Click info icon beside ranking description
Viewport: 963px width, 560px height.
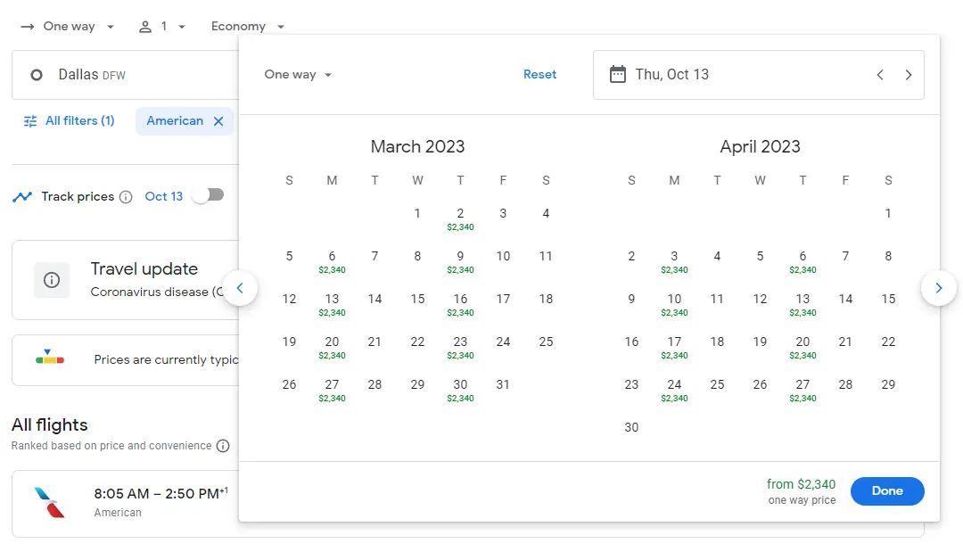[223, 446]
